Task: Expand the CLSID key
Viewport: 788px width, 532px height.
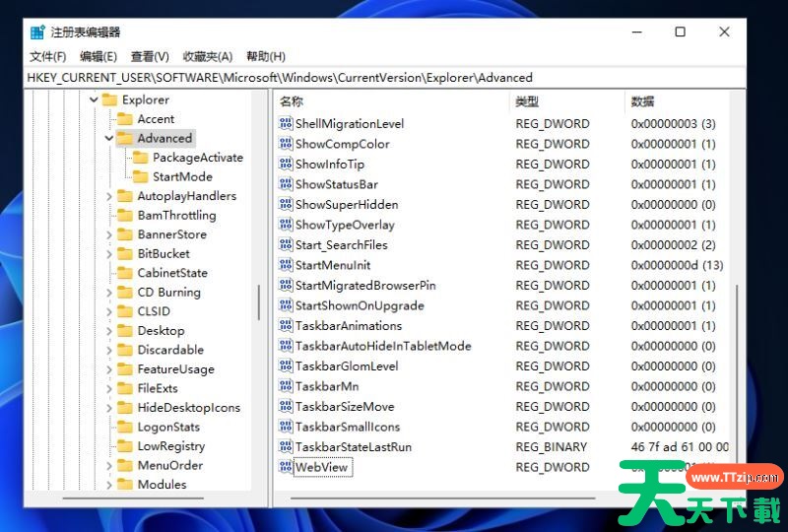Action: 109,311
